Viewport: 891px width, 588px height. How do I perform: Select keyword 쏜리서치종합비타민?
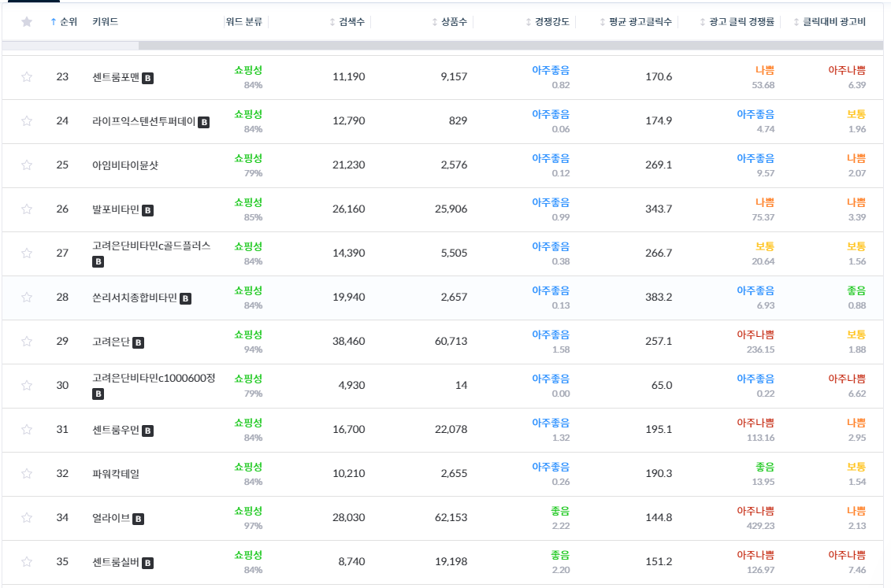point(135,297)
